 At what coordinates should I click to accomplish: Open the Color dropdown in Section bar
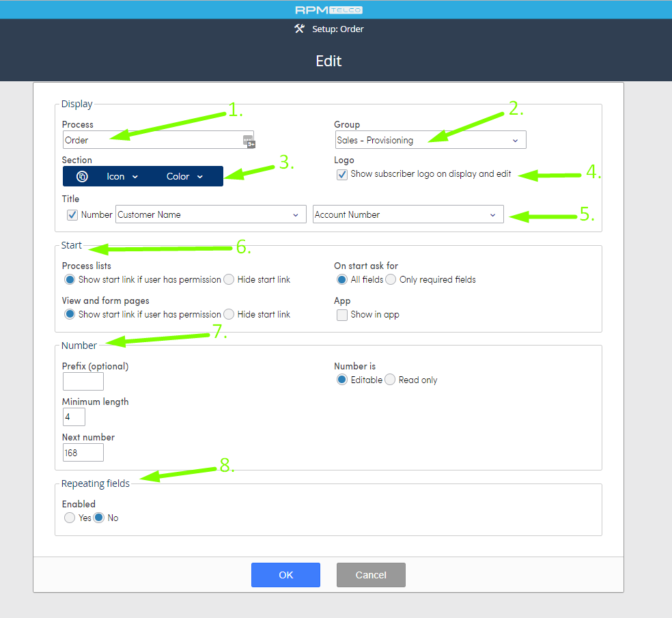(182, 175)
